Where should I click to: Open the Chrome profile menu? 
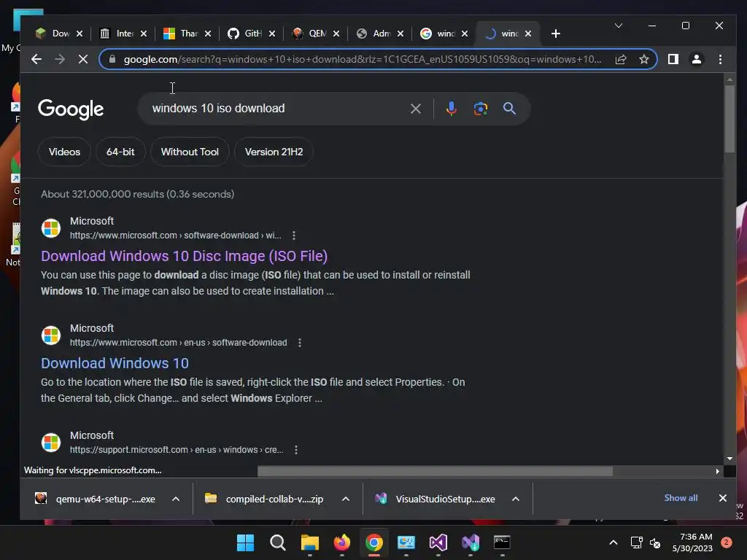pos(697,59)
